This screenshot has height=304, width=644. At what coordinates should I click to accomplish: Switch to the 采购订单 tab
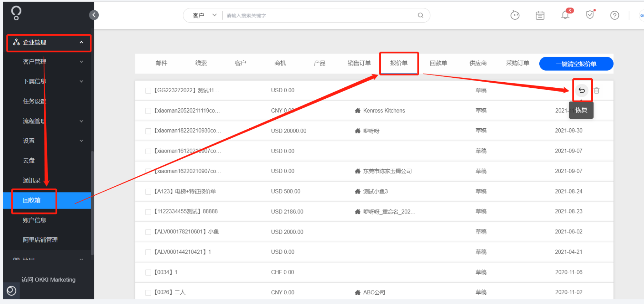pos(518,63)
